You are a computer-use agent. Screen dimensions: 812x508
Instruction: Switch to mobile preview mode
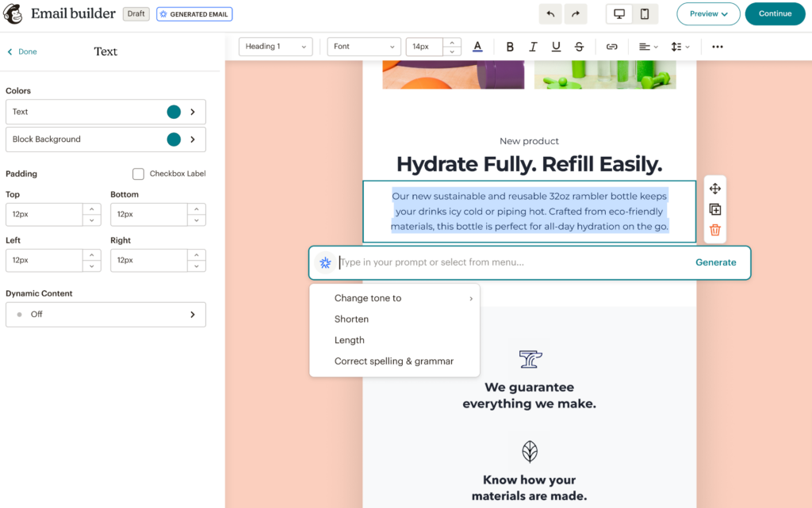point(645,14)
